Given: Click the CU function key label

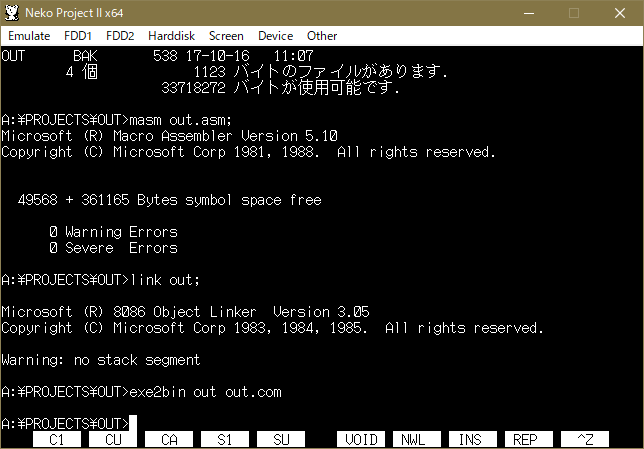Looking at the screenshot, I should coord(113,440).
